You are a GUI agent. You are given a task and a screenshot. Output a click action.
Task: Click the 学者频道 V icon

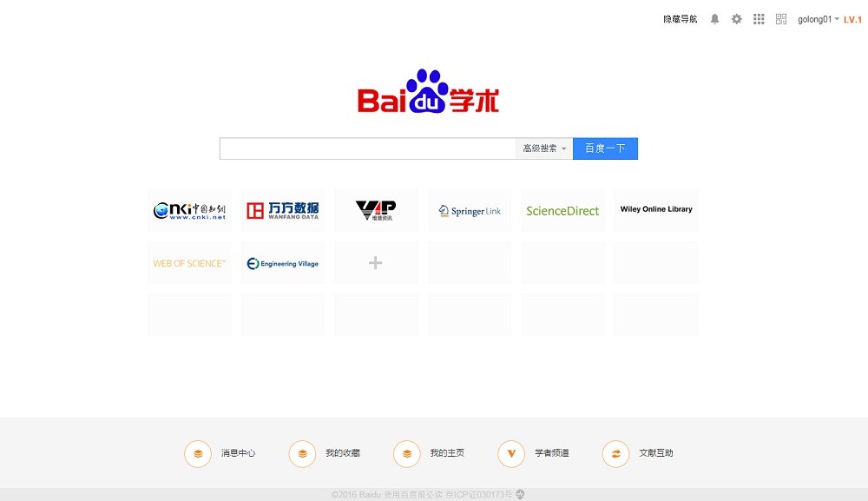(x=511, y=454)
